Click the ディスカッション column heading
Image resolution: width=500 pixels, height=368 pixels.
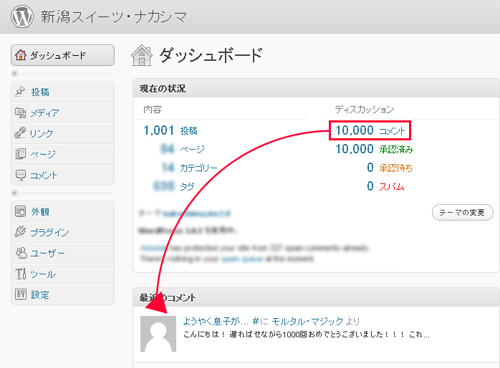(364, 110)
